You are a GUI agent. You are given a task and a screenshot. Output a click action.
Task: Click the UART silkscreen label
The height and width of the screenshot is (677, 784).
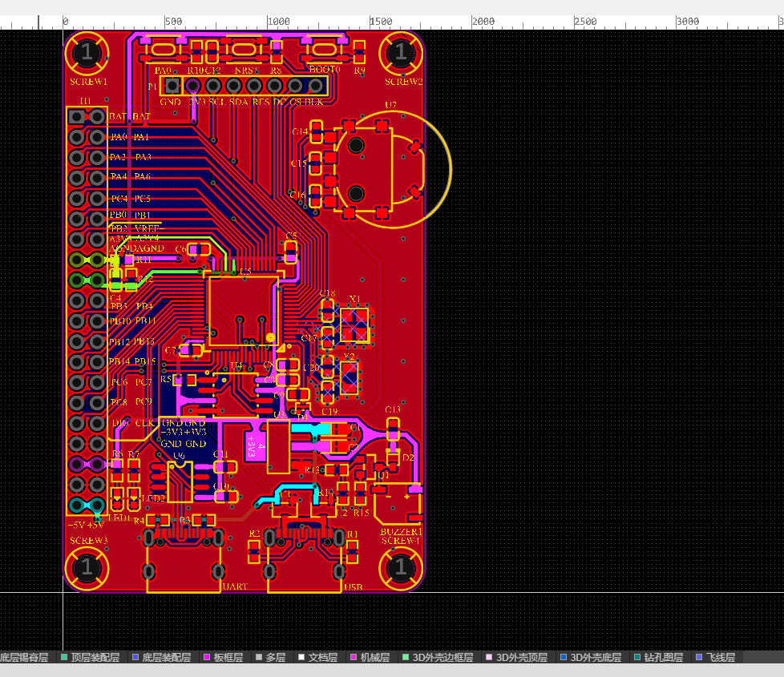(235, 586)
